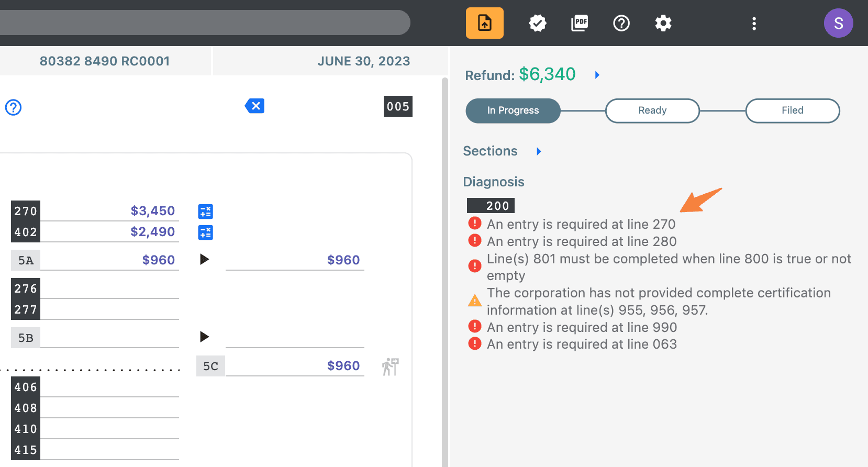Click the orange file upload icon
The width and height of the screenshot is (868, 467).
pos(485,23)
